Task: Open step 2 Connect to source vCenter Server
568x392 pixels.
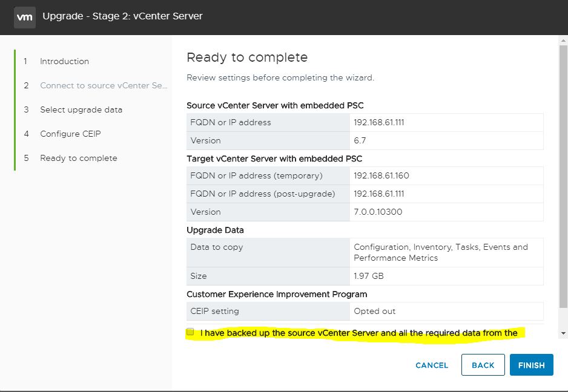Action: click(x=104, y=85)
